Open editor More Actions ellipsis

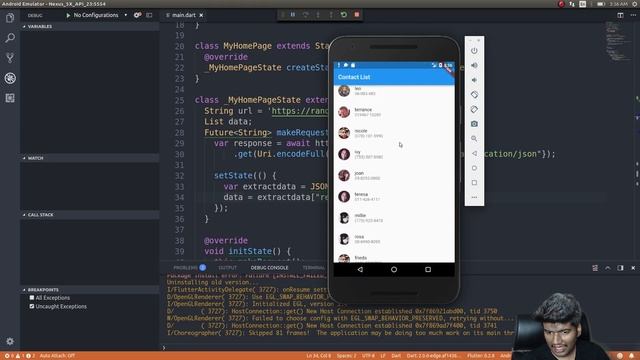coord(633,15)
